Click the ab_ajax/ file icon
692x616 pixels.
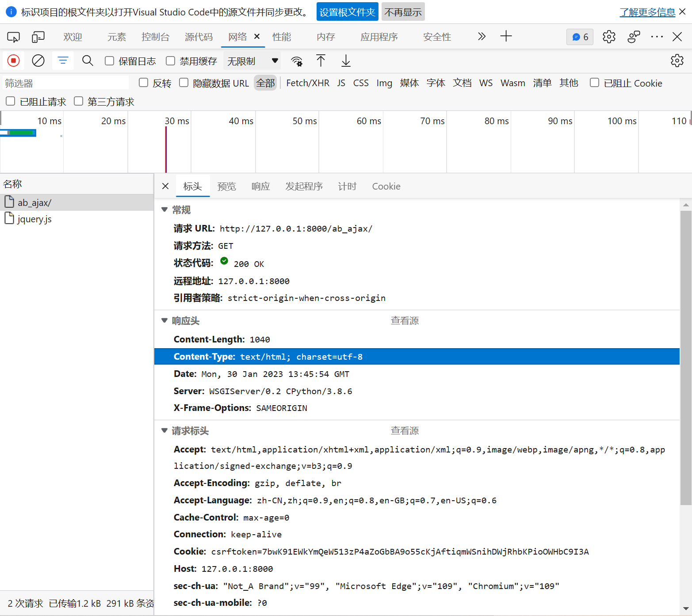click(x=9, y=202)
